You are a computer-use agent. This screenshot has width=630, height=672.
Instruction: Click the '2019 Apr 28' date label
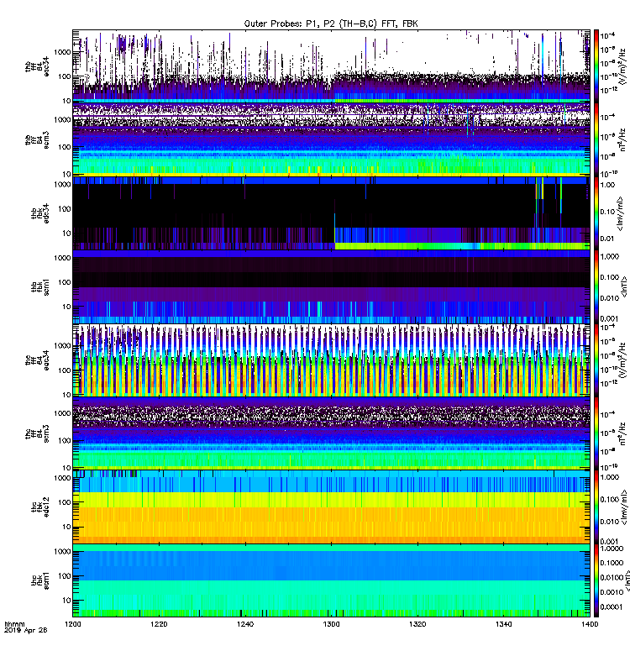[25, 630]
